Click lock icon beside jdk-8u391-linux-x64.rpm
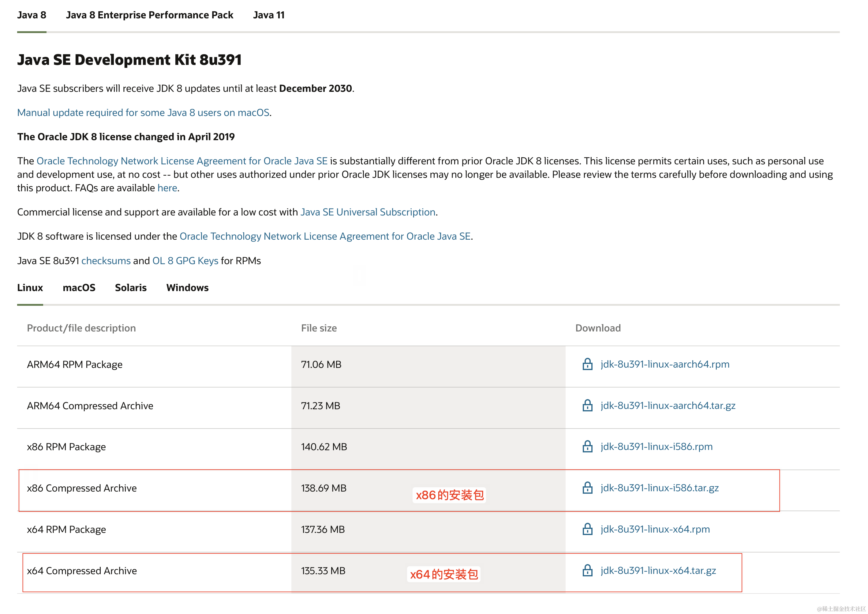Screen dimensions: 868x614 587,529
